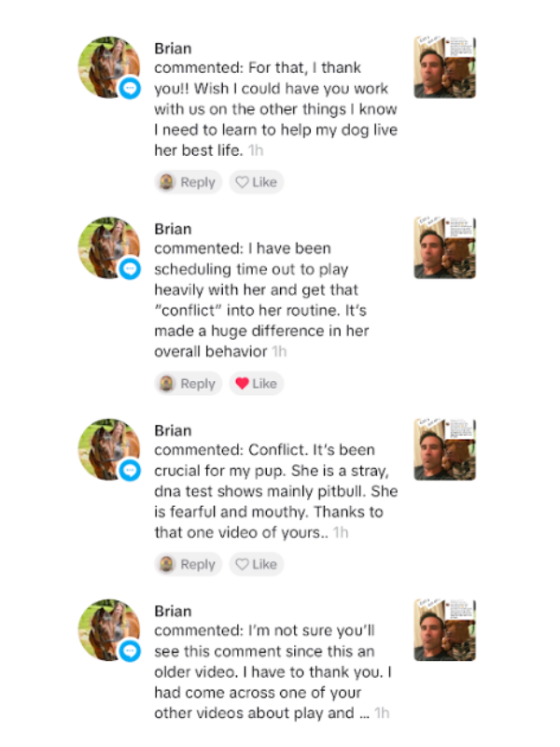The width and height of the screenshot is (560, 747).
Task: Tap the heart icon beside the Conflict comment
Action: click(243, 564)
